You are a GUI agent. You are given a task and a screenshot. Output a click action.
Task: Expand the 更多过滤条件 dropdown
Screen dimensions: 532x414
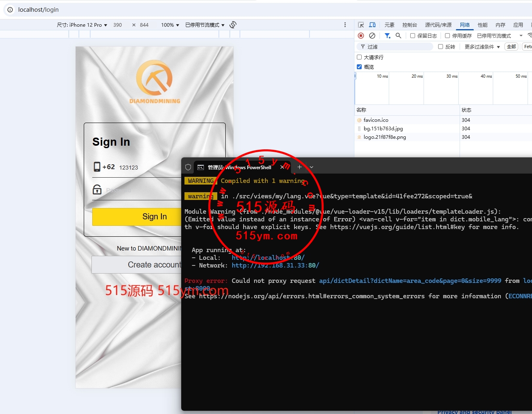482,47
